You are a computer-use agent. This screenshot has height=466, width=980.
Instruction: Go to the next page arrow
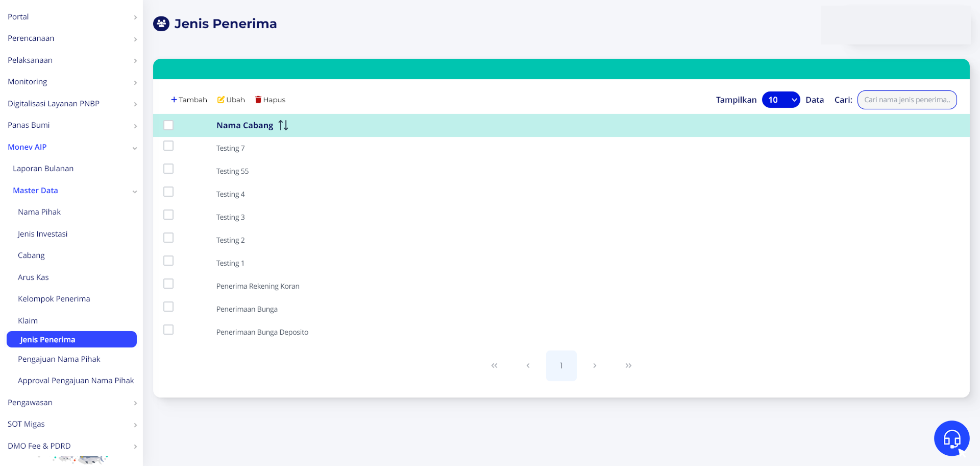pos(595,365)
